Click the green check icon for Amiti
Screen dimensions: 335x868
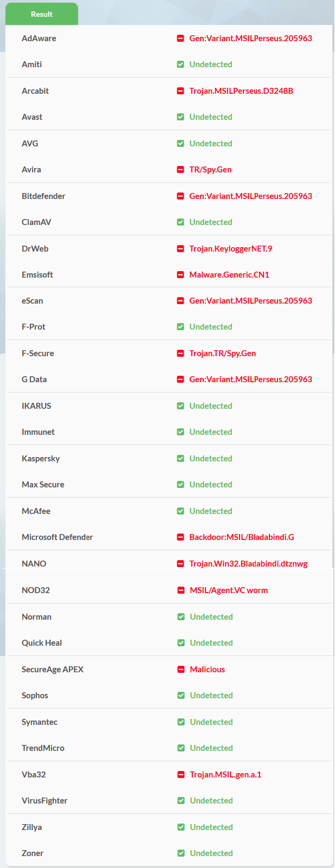tap(181, 65)
